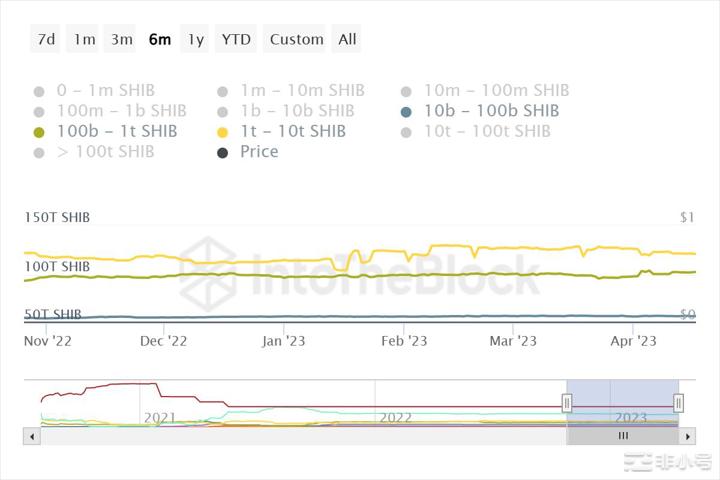Click the navigator right scroll arrow
This screenshot has width=720, height=480.
687,436
